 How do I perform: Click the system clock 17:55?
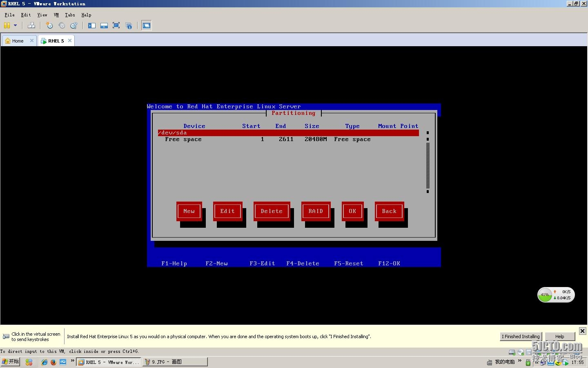[577, 362]
